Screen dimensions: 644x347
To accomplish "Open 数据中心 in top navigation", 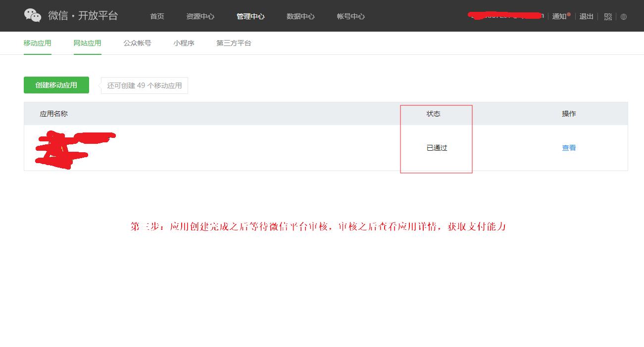I will coord(300,16).
